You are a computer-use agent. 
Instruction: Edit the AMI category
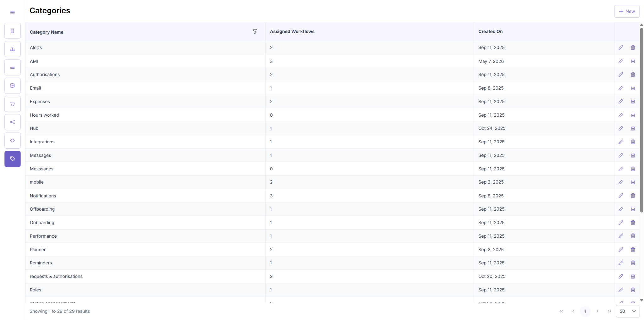621,61
